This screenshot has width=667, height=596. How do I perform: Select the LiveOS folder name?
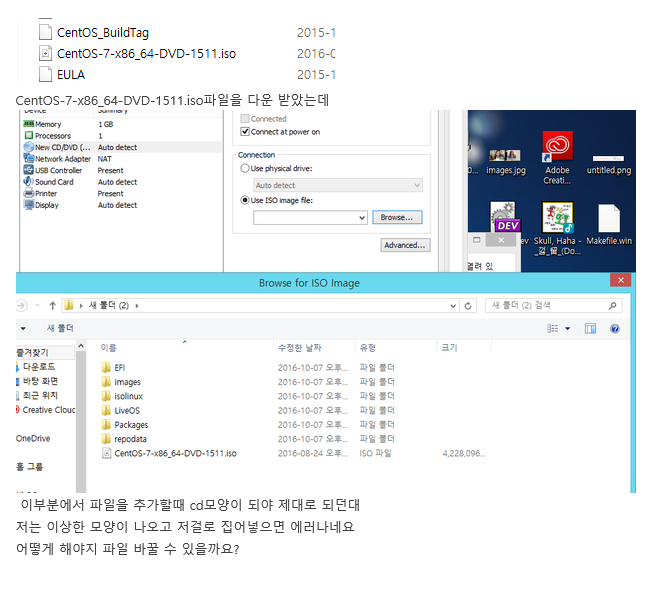pyautogui.click(x=127, y=411)
